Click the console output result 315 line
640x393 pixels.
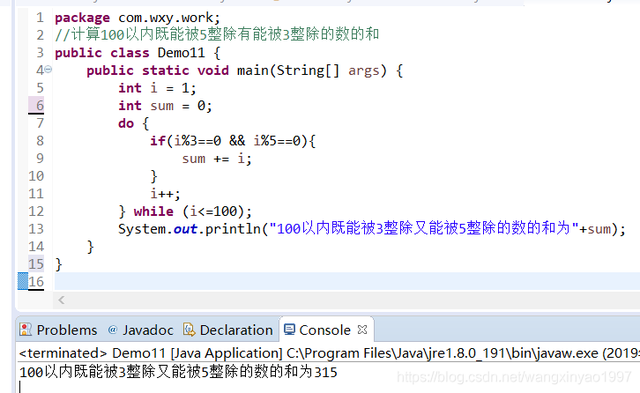[178, 372]
